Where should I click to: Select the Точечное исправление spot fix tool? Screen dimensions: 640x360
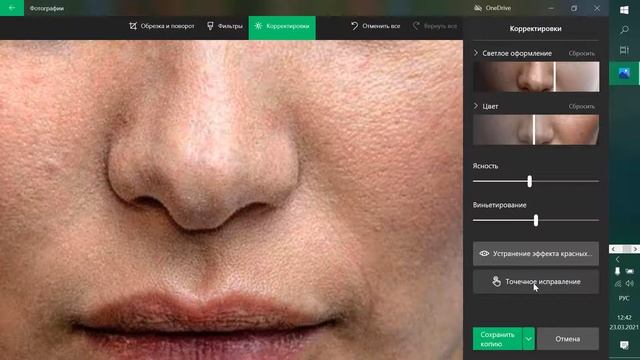pos(536,282)
